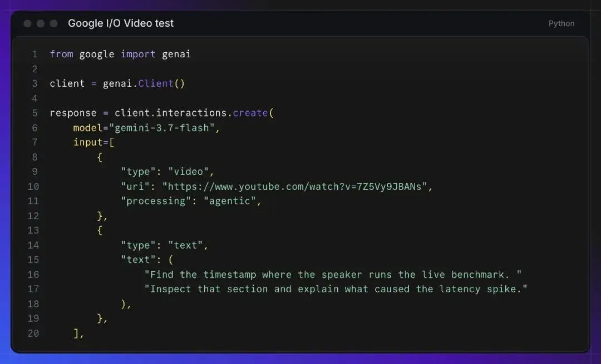Click the 'input=[' code line
Screen dimensions: 601x364
[x=94, y=142]
